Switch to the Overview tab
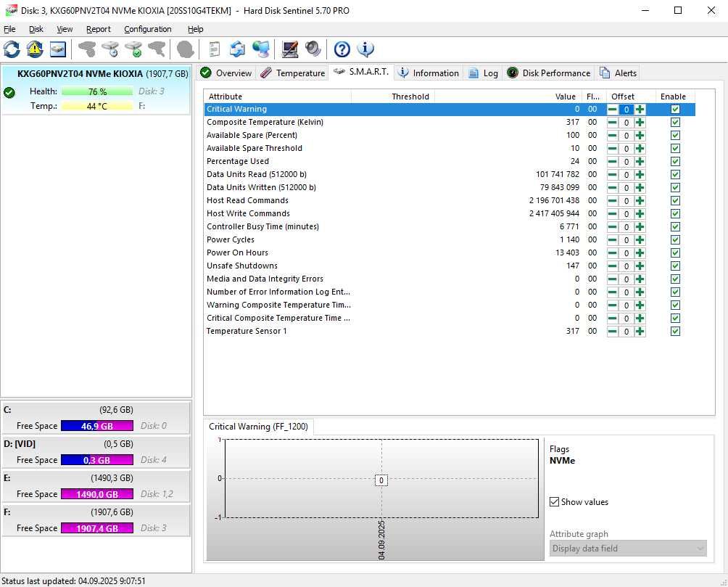The image size is (728, 587). coord(226,73)
